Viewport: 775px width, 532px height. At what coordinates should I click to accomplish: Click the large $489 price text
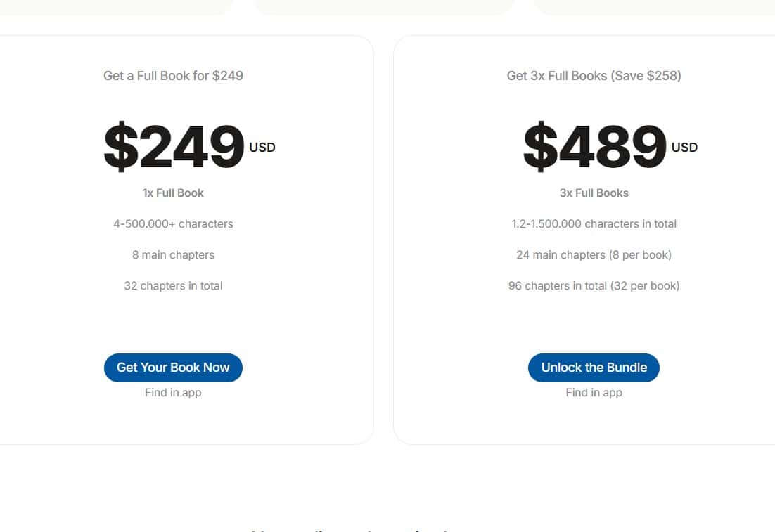point(594,147)
